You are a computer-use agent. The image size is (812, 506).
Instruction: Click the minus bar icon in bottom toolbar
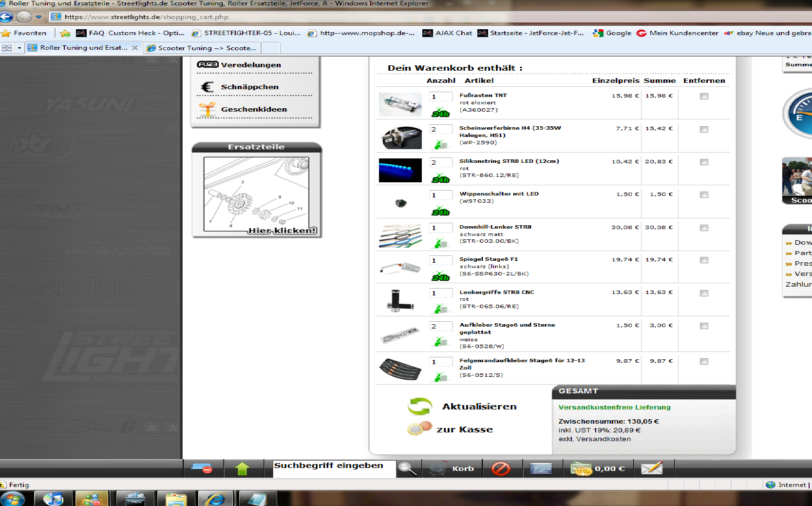pos(202,469)
